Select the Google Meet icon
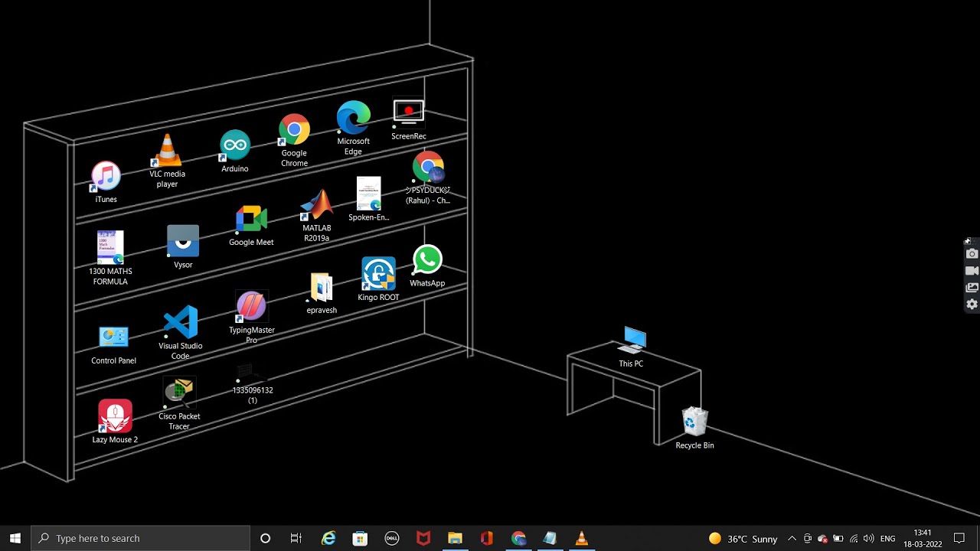Screen dimensions: 980x551 coord(251,226)
